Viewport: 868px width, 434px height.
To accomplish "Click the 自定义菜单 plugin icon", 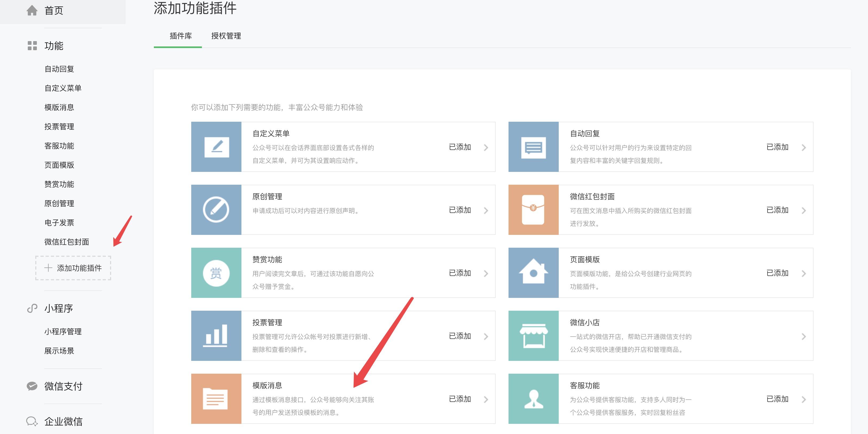I will point(216,148).
